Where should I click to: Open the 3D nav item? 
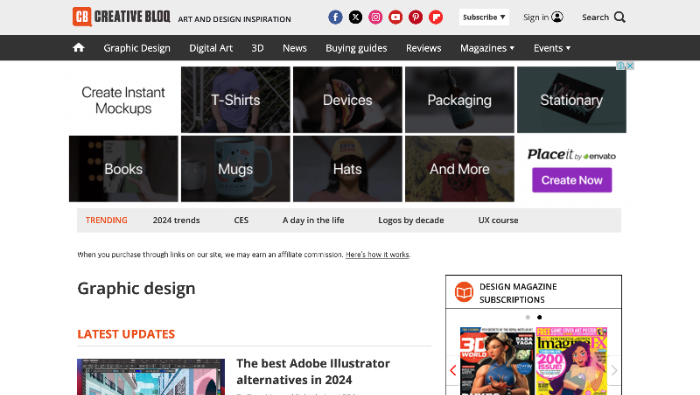tap(258, 48)
